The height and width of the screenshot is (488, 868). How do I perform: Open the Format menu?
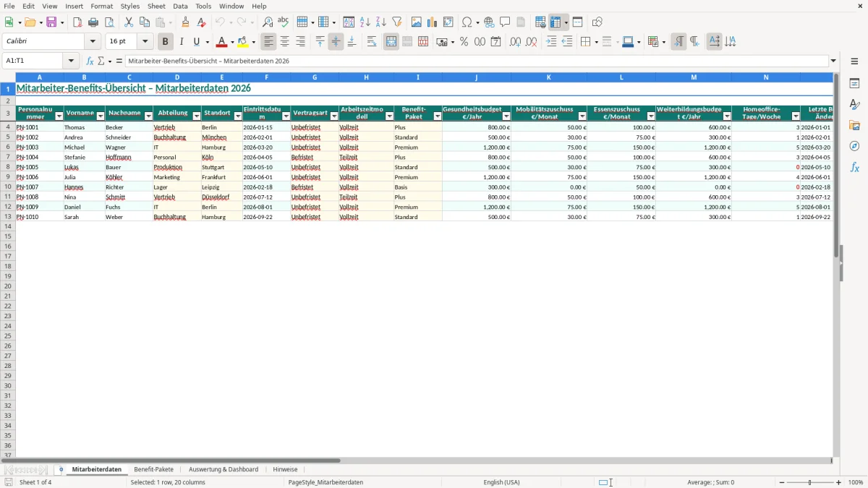(x=101, y=6)
